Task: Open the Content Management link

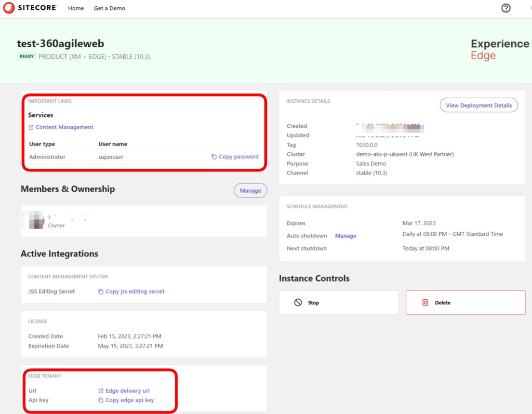Action: pos(64,127)
